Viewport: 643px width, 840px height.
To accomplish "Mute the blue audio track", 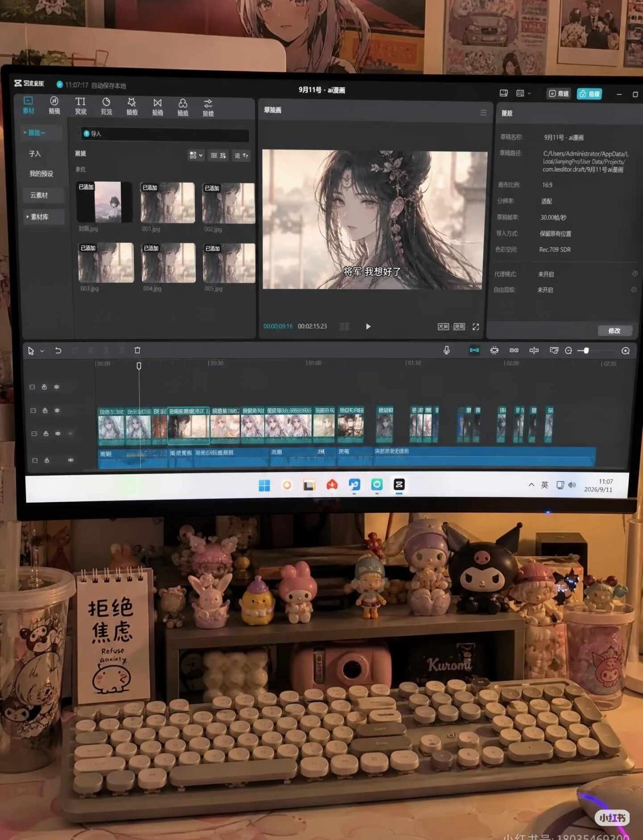I will (x=71, y=460).
